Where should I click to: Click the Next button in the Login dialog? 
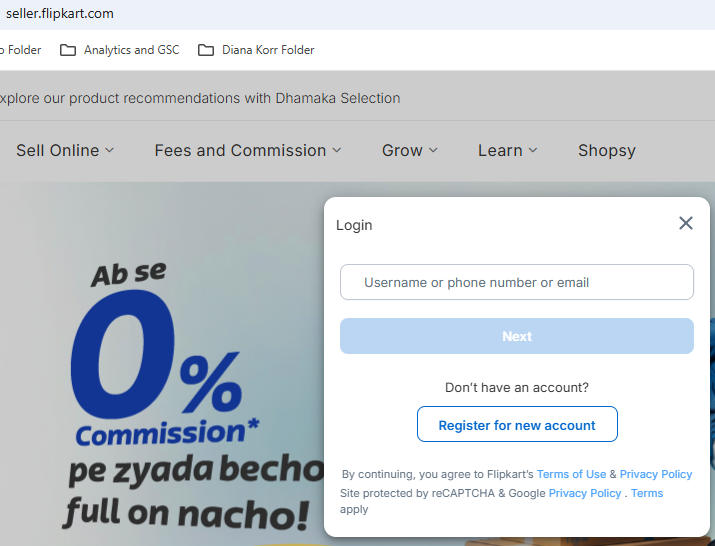coord(517,336)
